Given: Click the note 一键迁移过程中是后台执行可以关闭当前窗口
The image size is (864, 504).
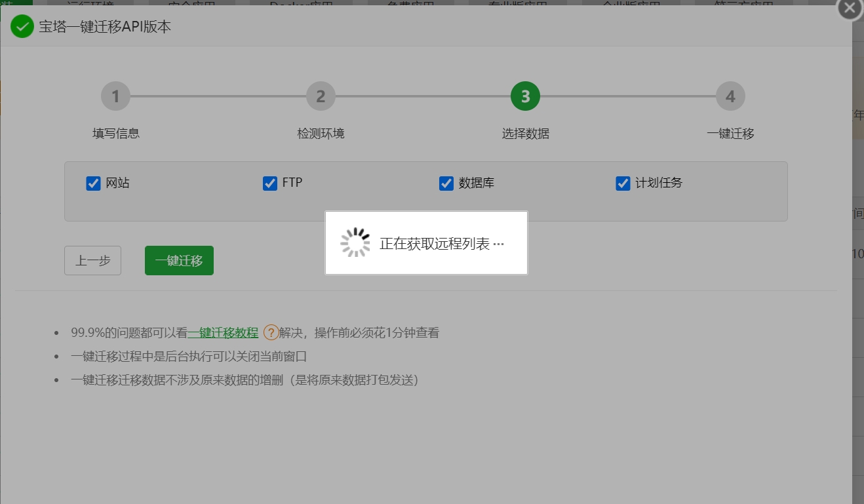Looking at the screenshot, I should 189,357.
